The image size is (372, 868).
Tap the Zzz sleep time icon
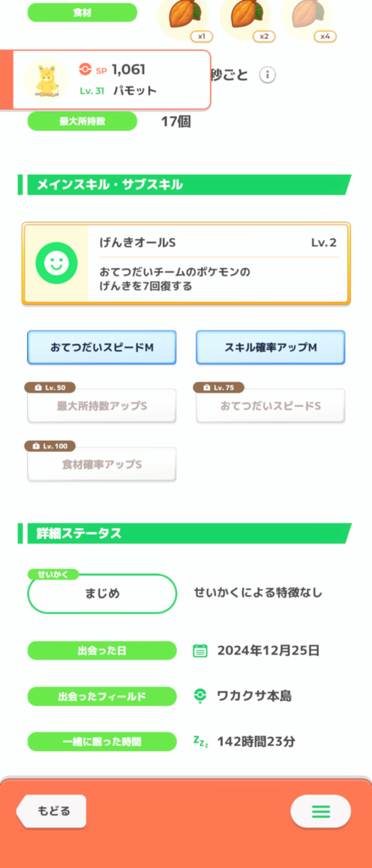click(200, 741)
